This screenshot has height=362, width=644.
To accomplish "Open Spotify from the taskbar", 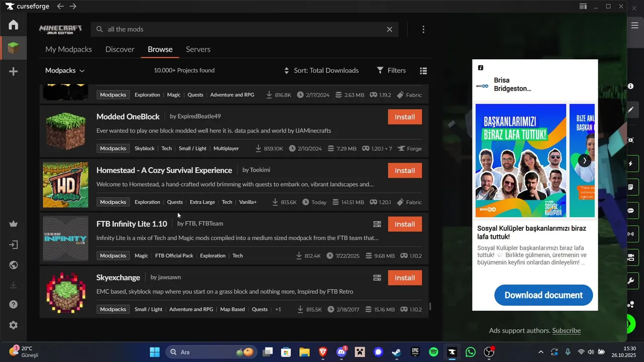I will coord(434,352).
